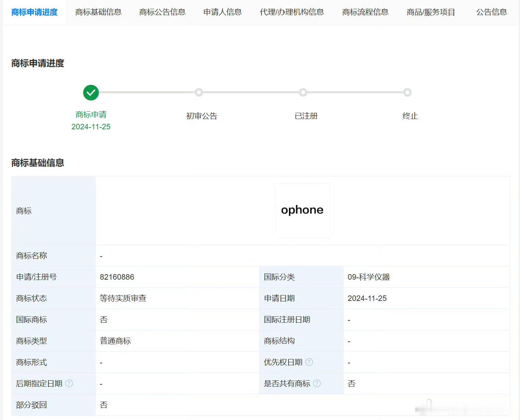Click the 申请日期 value 2024-11-25 in the table
The image size is (520, 420).
point(367,298)
